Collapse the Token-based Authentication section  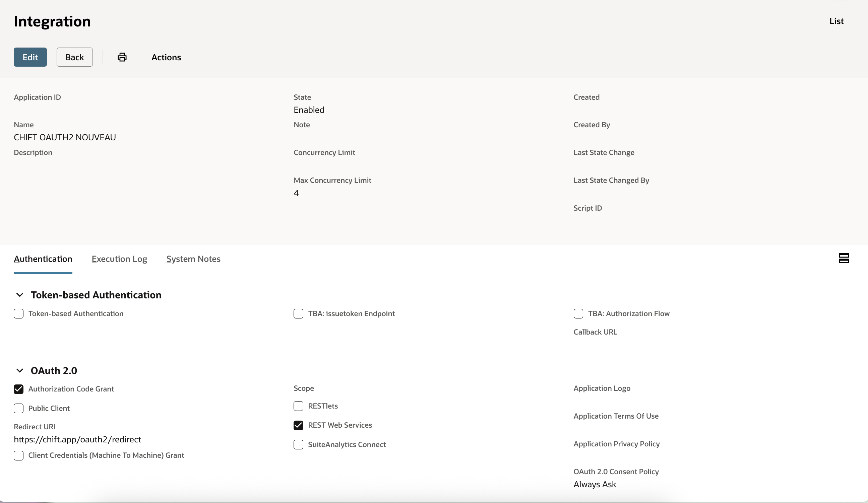(x=20, y=295)
